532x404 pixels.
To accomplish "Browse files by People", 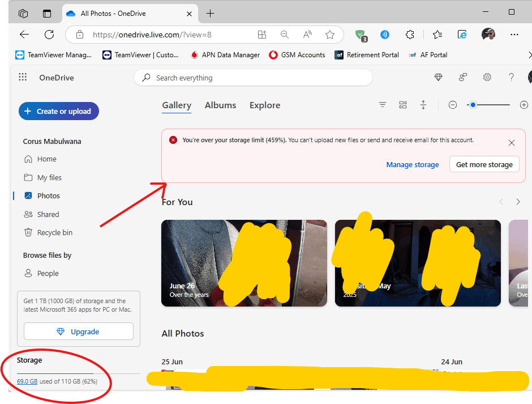I will point(41,274).
